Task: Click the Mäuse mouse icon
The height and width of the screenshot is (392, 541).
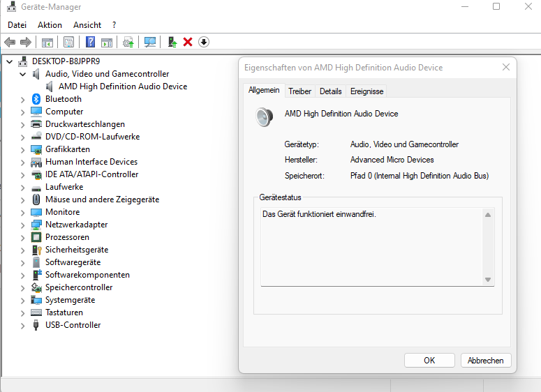Action: pyautogui.click(x=36, y=199)
